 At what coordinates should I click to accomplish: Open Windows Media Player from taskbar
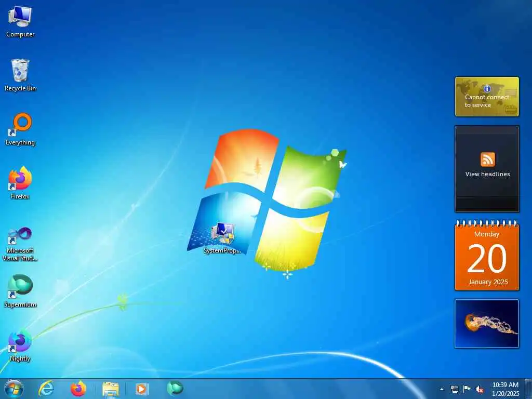(141, 389)
